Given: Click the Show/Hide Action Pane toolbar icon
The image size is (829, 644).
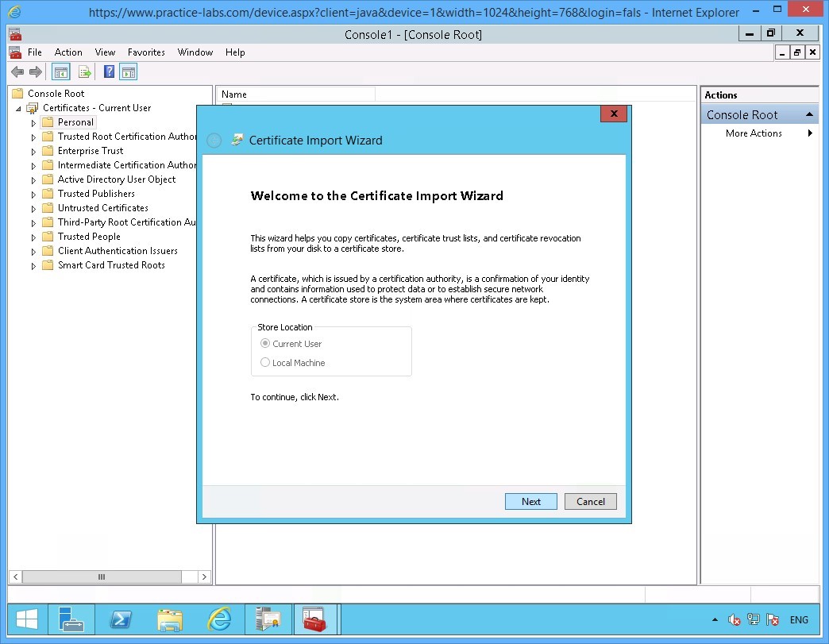Looking at the screenshot, I should pos(129,72).
